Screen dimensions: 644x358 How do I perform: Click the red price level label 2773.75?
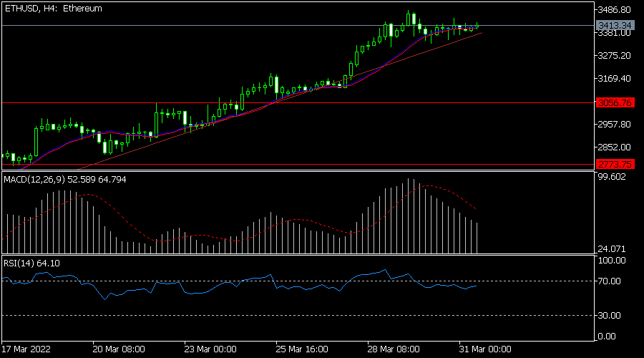click(x=615, y=165)
